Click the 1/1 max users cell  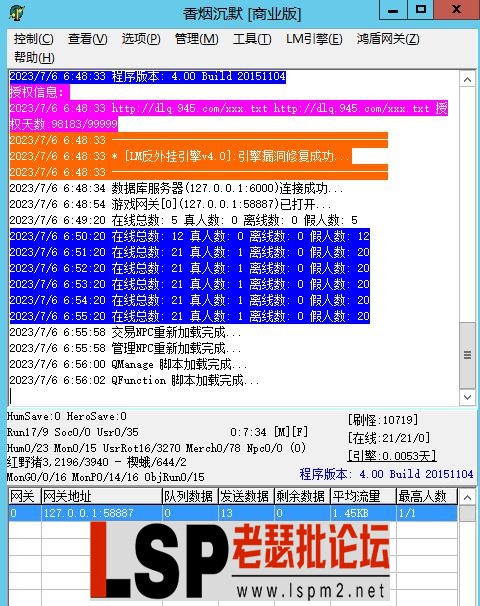(x=427, y=513)
